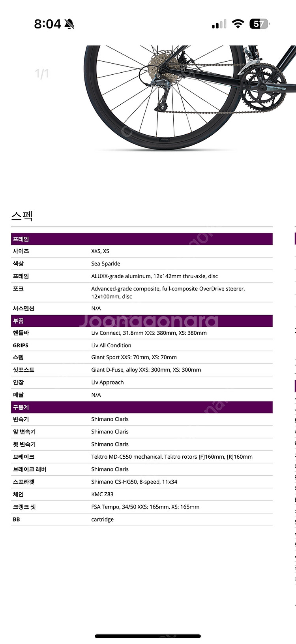Tap the Shimano CS-HG50 sprocket value
This screenshot has width=296, height=644.
[134, 482]
